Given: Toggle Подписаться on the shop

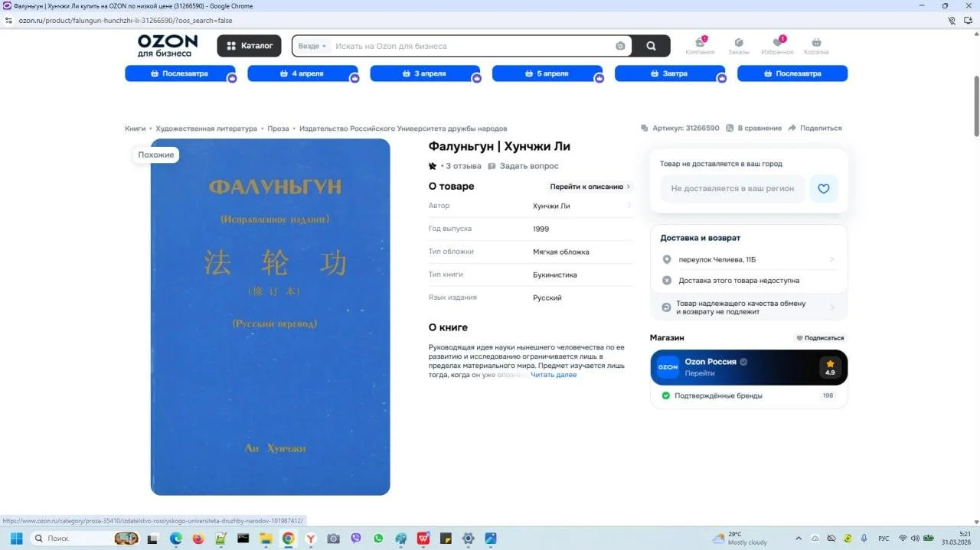Looking at the screenshot, I should pyautogui.click(x=820, y=337).
